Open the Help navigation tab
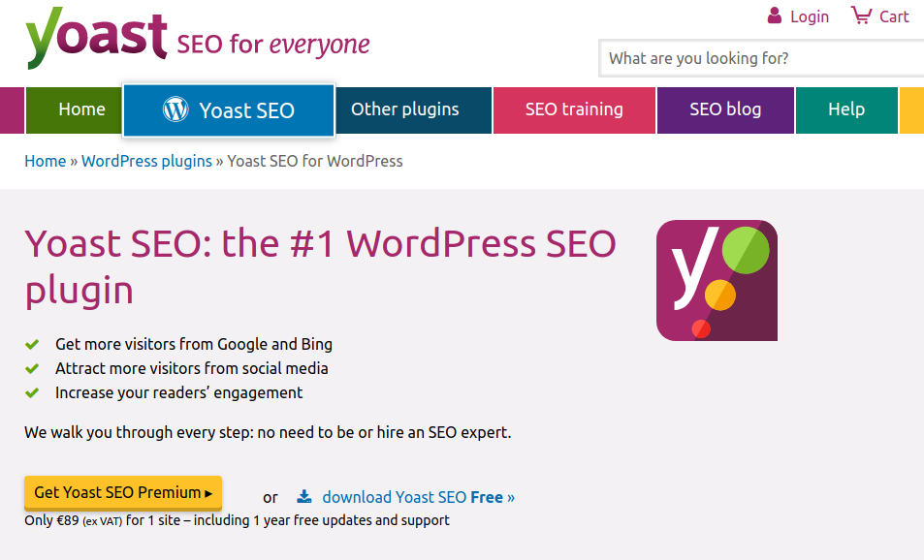The image size is (924, 560). click(x=846, y=110)
